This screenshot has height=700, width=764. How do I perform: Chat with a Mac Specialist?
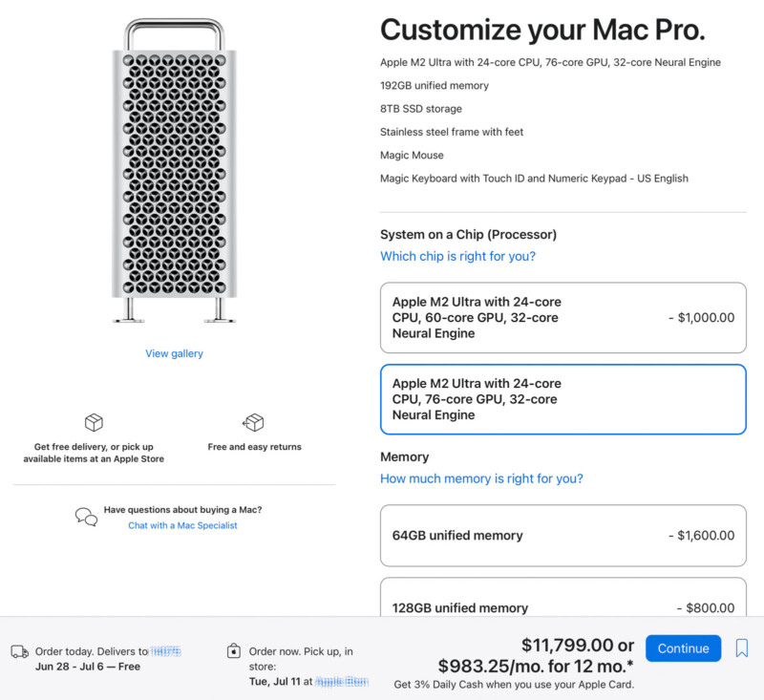point(182,525)
